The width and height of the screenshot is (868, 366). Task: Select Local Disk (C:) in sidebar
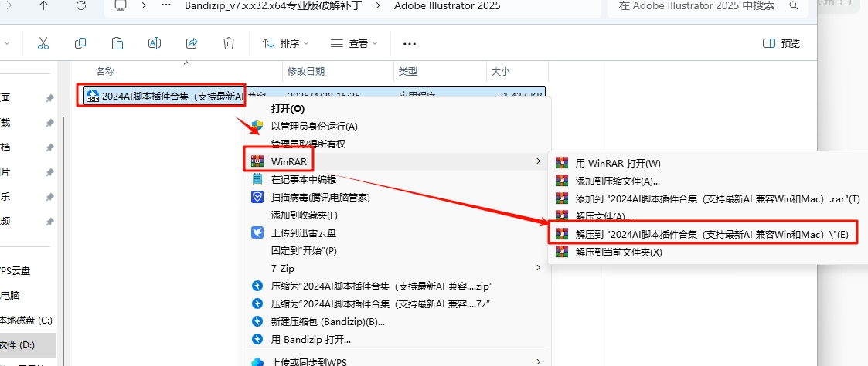26,320
